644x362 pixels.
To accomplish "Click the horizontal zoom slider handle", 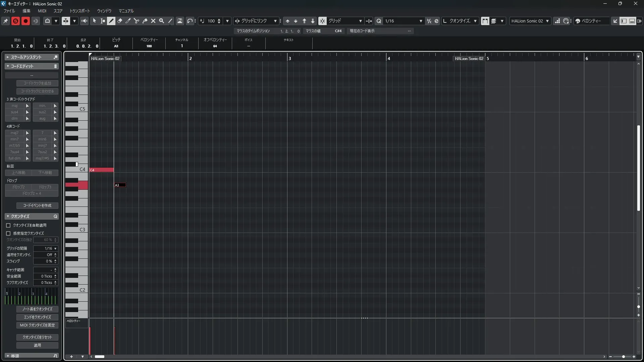I will (623, 357).
